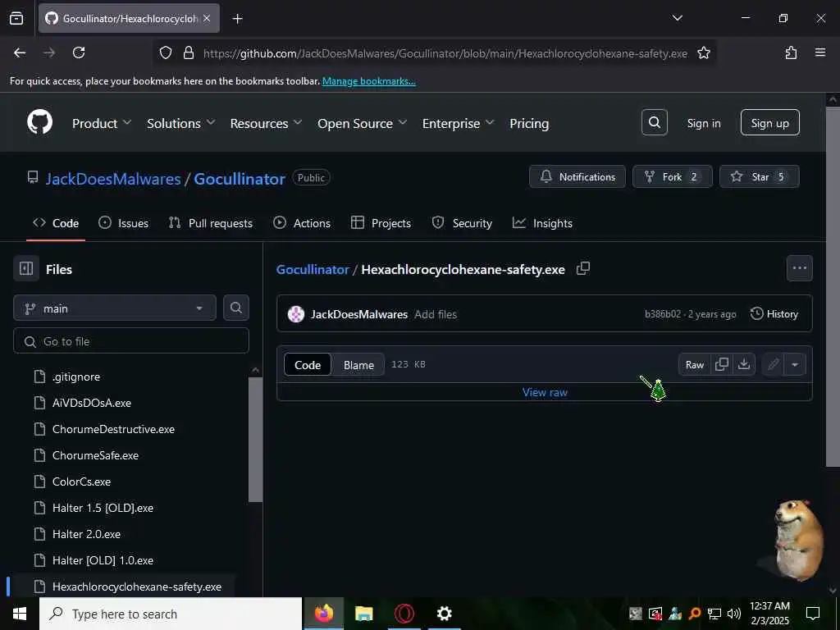Image resolution: width=840 pixels, height=630 pixels.
Task: Click the GitHub Octocat logo
Action: (x=39, y=123)
